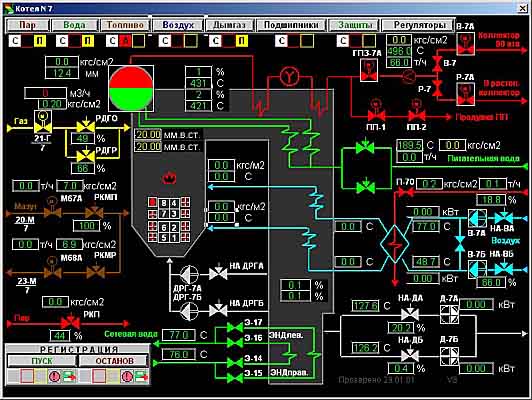Select the РКМР control valve
This screenshot has height=400, width=532.
[x=95, y=270]
